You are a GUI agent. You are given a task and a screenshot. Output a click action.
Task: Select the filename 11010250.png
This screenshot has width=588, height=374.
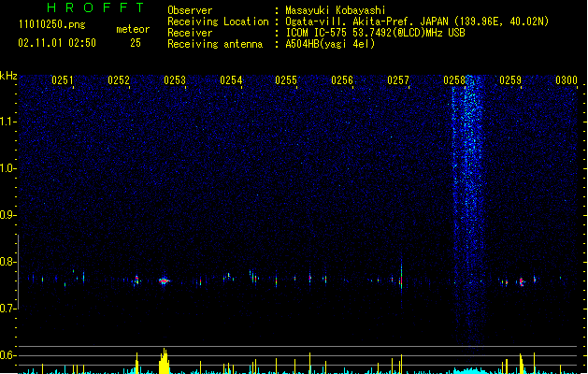52,24
